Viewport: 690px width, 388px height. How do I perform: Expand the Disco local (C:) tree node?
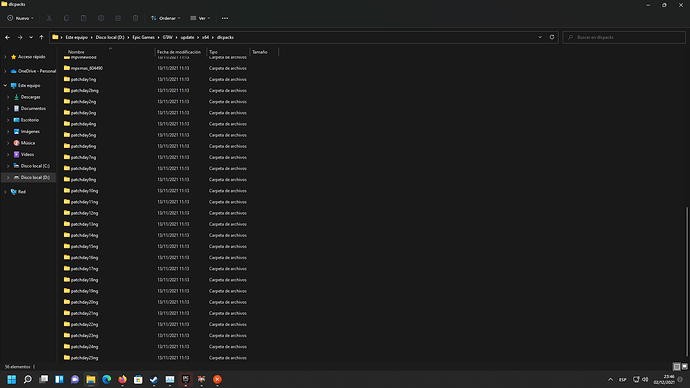pyautogui.click(x=8, y=166)
